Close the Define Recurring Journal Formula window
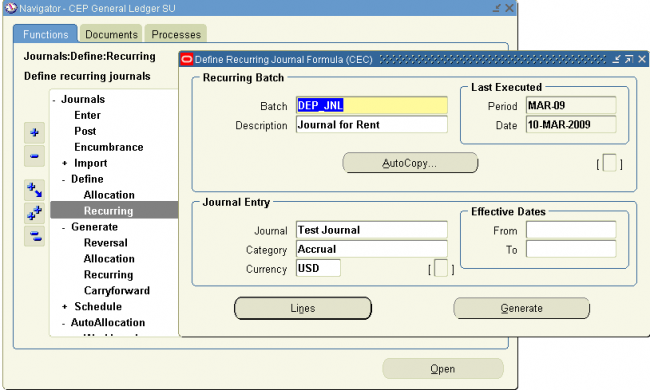The height and width of the screenshot is (390, 650). [x=642, y=59]
